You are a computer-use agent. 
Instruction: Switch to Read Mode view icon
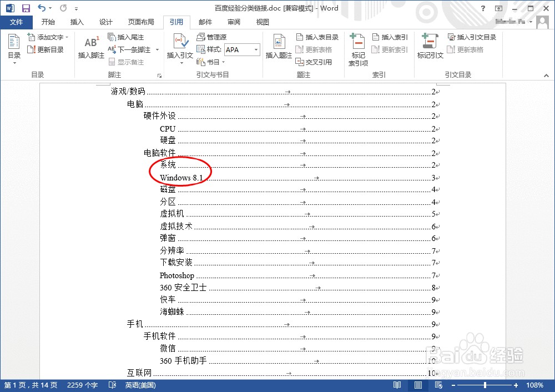(x=397, y=385)
